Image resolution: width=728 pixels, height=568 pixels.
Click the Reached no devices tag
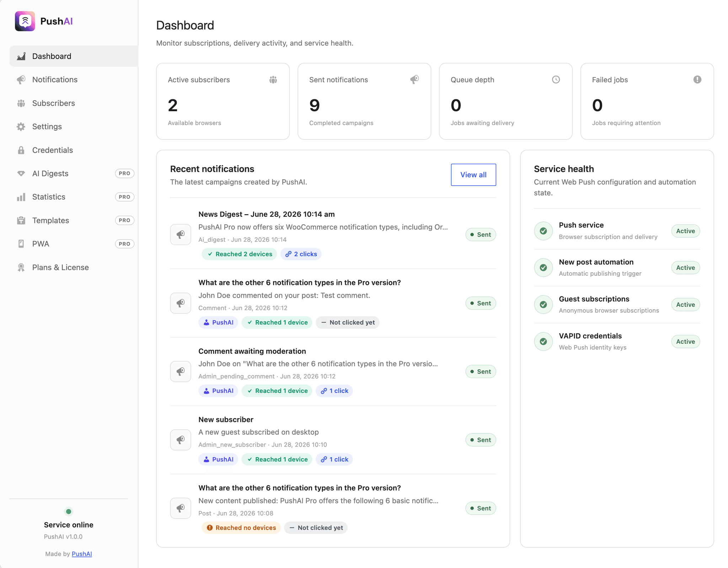(x=241, y=528)
